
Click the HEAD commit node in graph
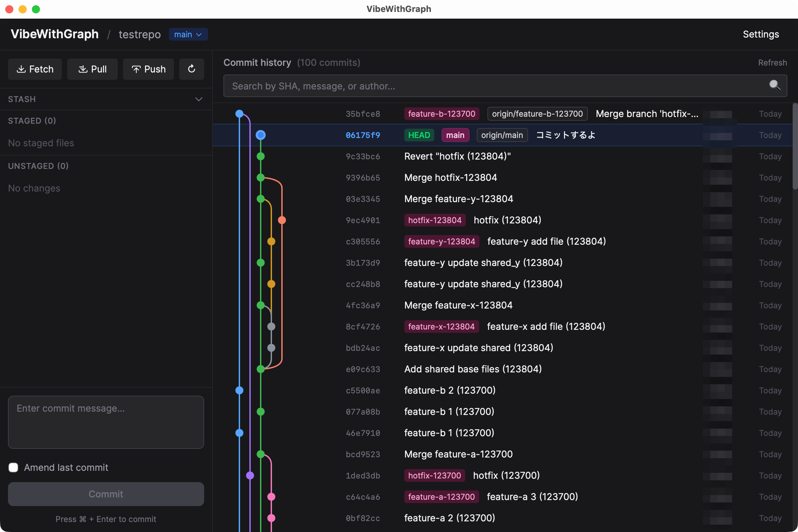point(261,135)
